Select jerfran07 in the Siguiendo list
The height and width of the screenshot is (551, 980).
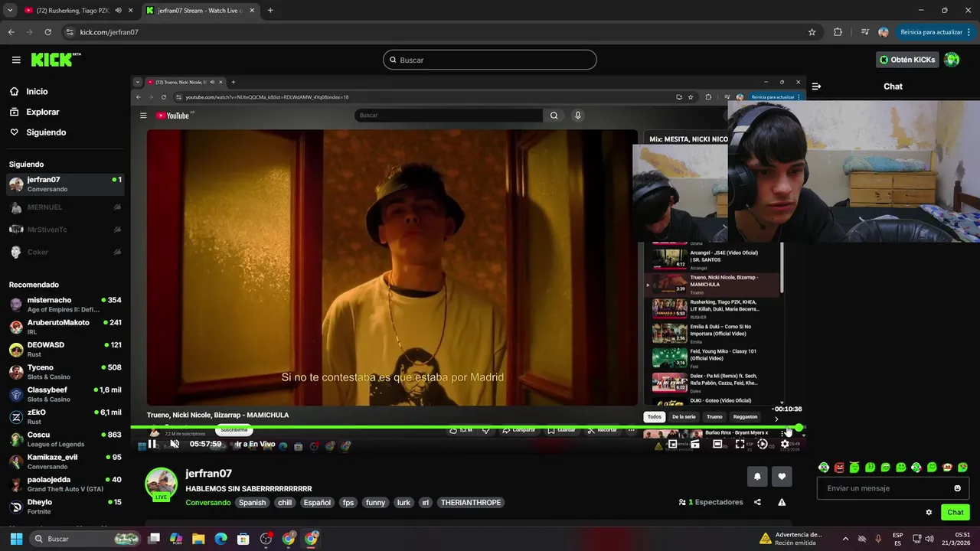tap(65, 184)
